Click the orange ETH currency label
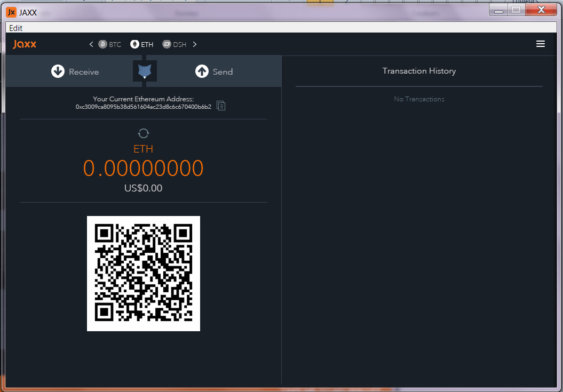 pyautogui.click(x=143, y=149)
